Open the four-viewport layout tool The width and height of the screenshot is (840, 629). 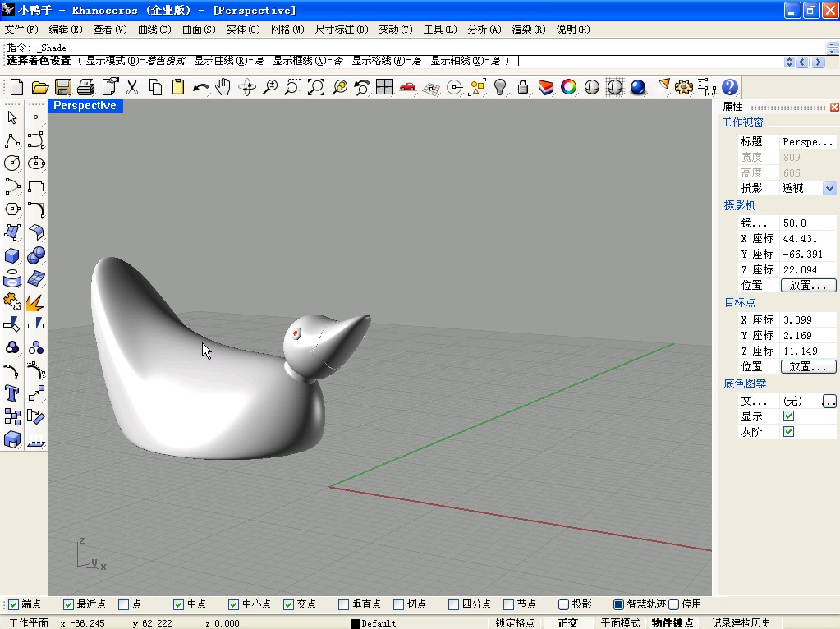(x=384, y=87)
